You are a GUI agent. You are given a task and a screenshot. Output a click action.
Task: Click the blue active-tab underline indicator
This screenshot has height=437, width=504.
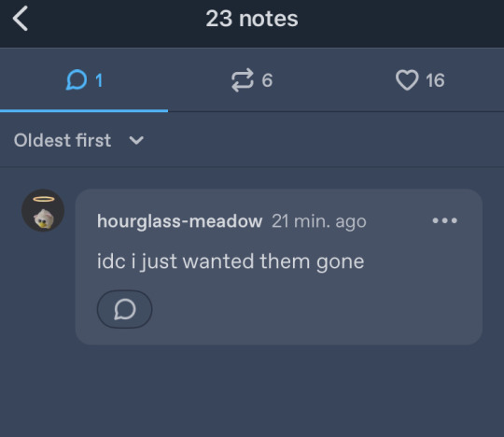[84, 110]
